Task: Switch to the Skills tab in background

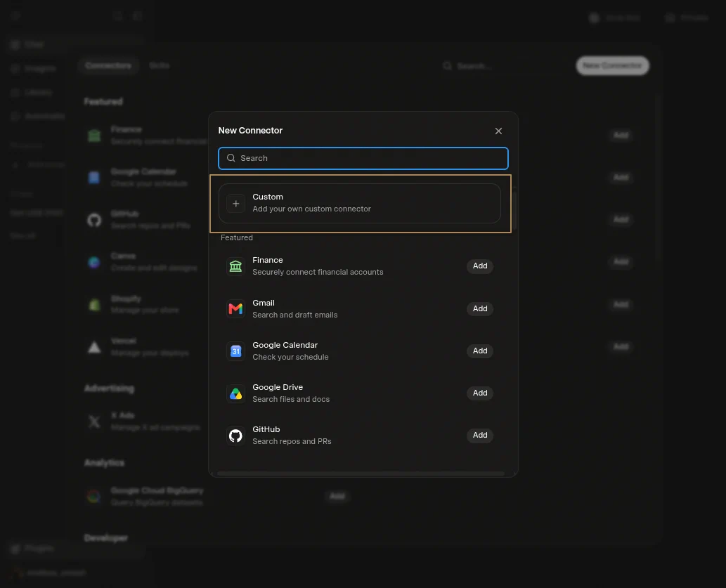Action: (159, 66)
